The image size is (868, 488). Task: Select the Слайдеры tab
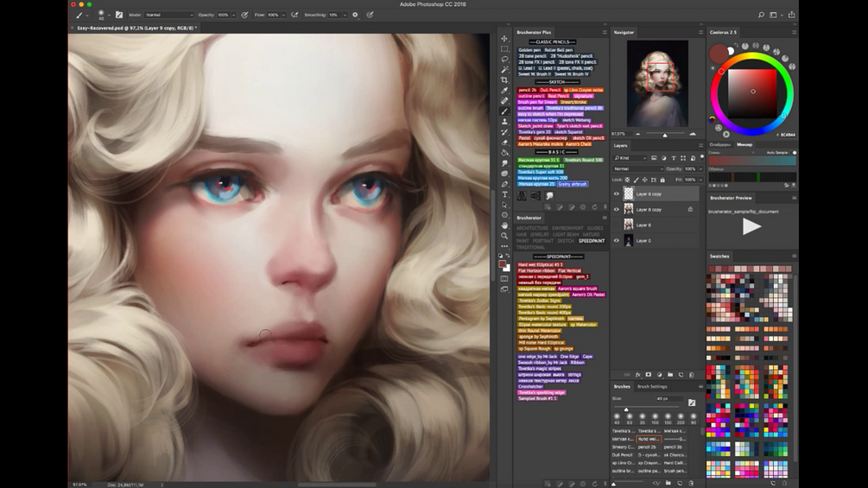coord(720,144)
